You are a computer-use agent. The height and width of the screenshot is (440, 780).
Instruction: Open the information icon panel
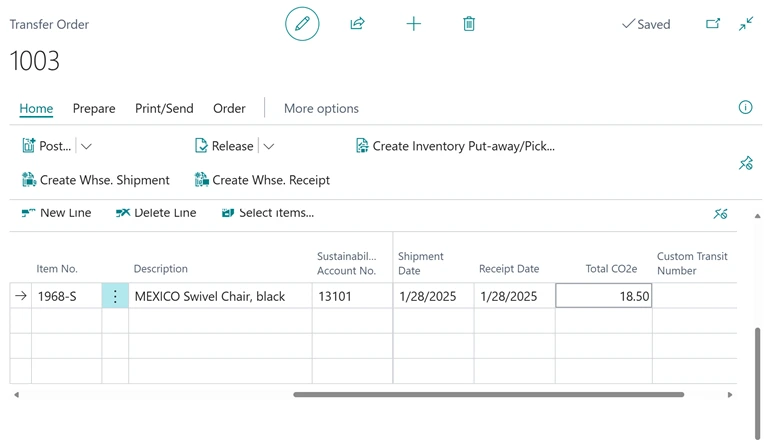[x=745, y=108]
